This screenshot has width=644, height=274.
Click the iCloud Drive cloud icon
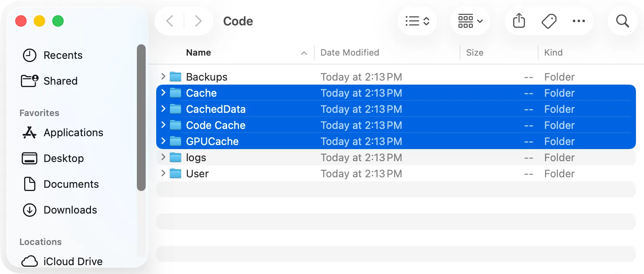pyautogui.click(x=29, y=262)
